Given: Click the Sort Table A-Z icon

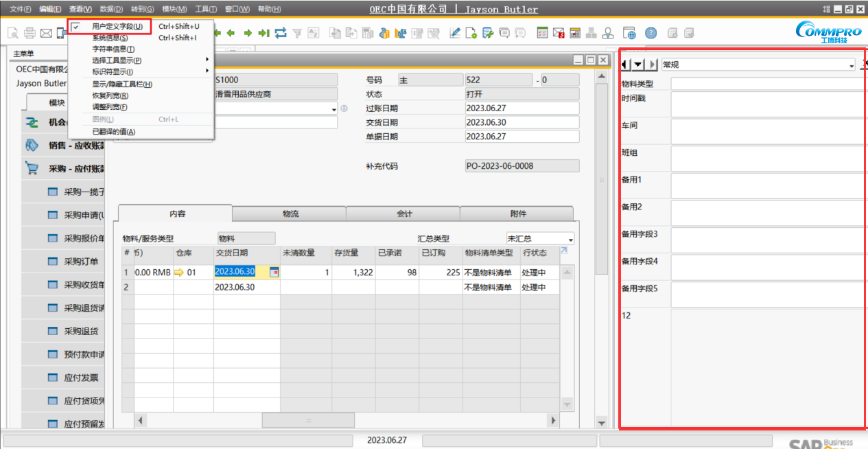Looking at the screenshot, I should click(314, 32).
